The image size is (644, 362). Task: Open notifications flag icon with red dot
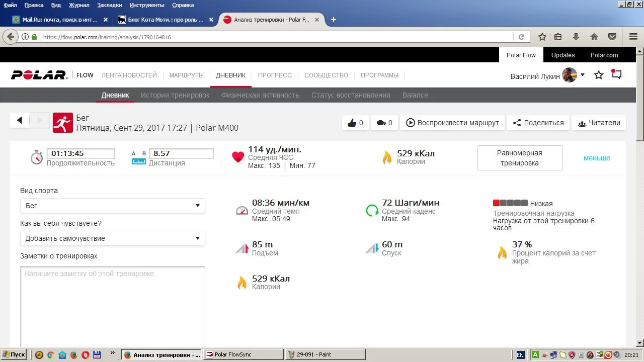click(617, 74)
